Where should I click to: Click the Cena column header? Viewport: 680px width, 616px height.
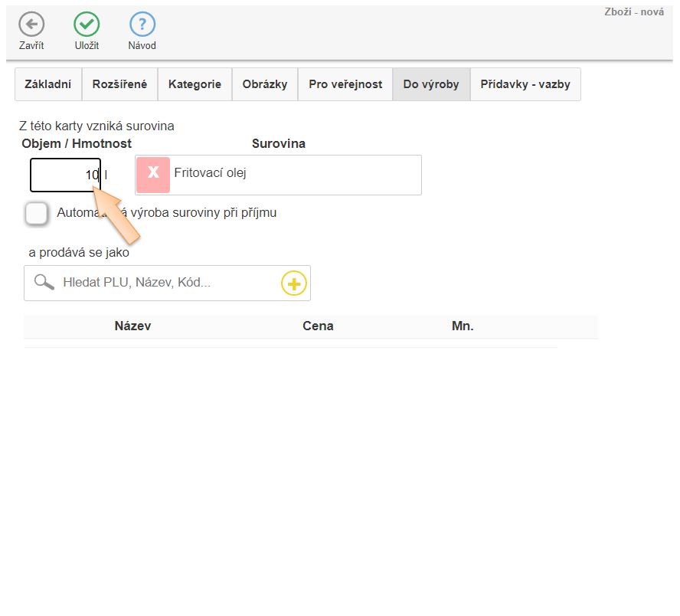point(318,326)
